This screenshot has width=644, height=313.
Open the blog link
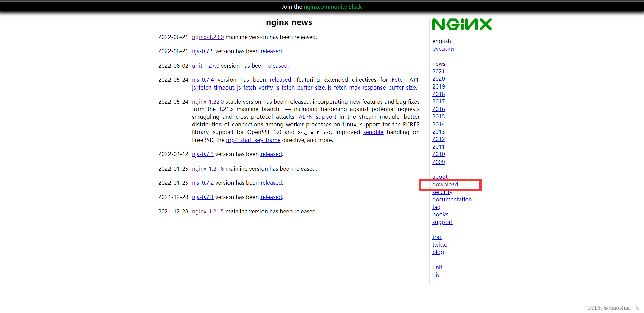pos(438,252)
